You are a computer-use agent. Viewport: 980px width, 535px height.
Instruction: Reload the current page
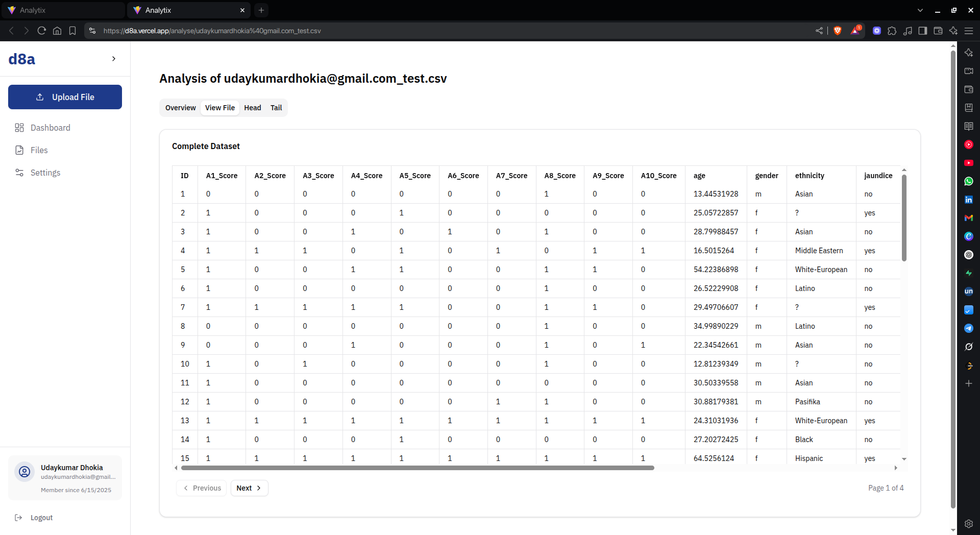click(x=42, y=31)
